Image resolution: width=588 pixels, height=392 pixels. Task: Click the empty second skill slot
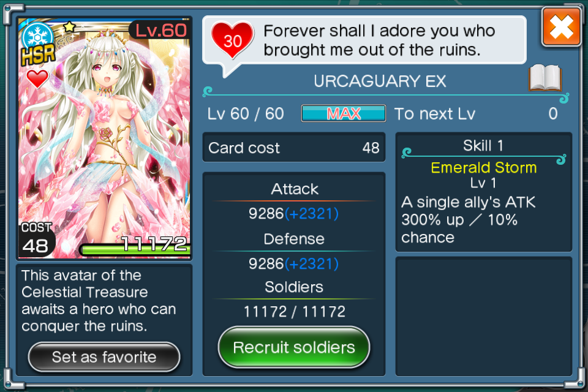tap(483, 316)
